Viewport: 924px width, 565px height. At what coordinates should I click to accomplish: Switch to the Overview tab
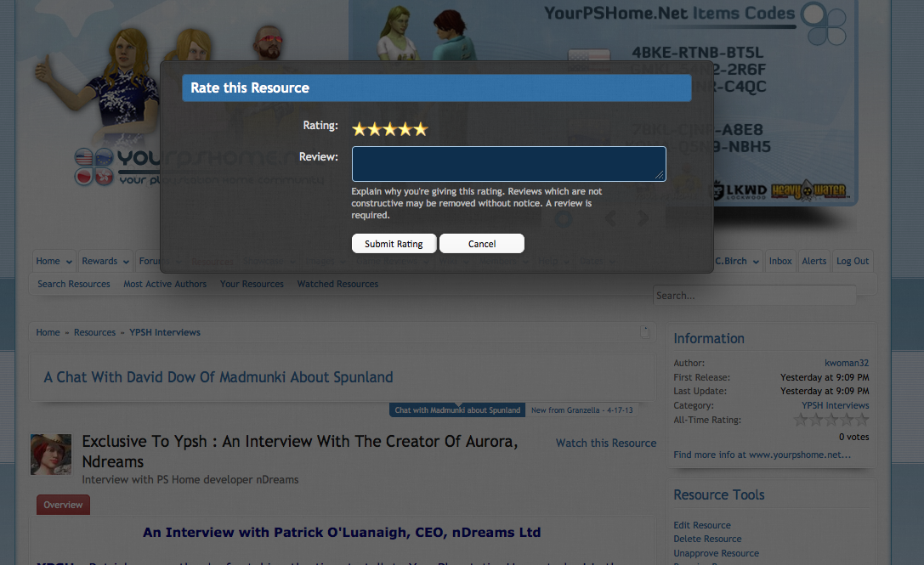point(63,505)
